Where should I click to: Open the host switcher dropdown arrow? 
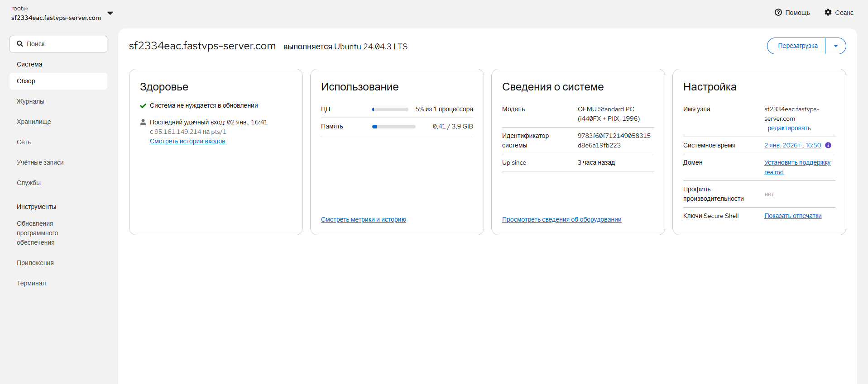coord(110,13)
